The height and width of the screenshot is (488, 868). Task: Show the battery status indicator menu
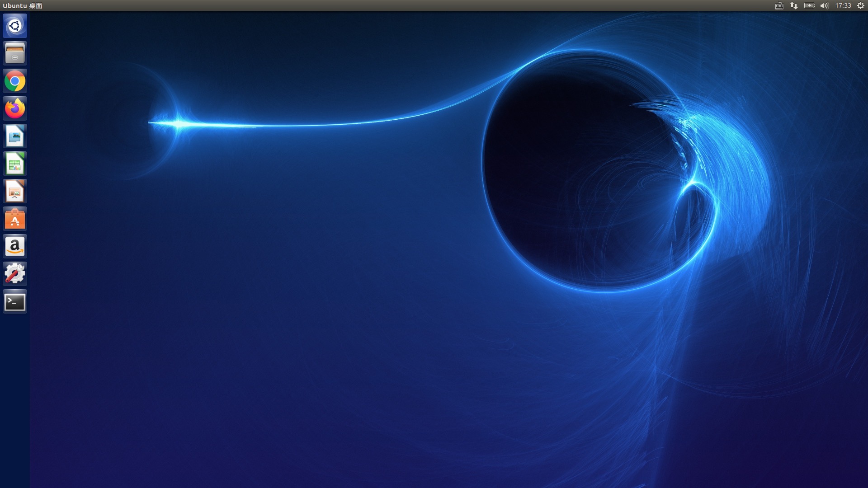click(x=809, y=6)
